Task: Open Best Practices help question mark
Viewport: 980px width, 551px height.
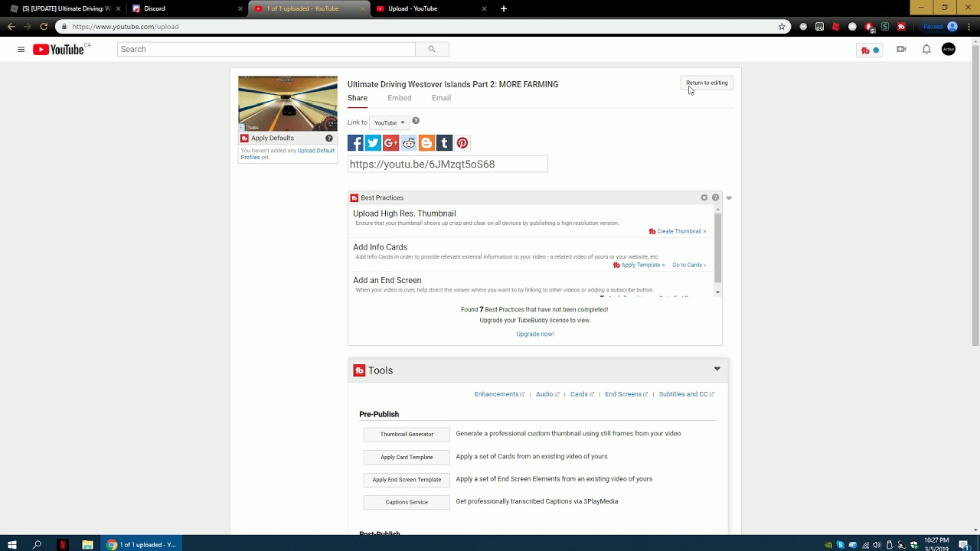Action: [716, 197]
